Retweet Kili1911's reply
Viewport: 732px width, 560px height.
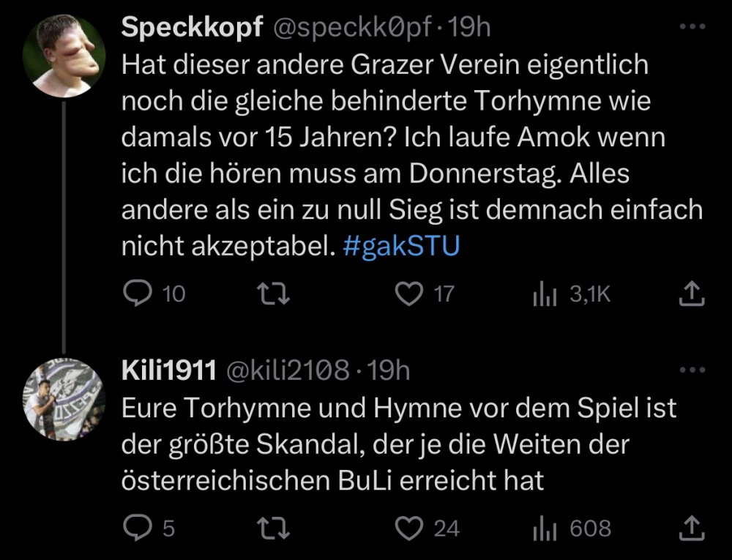(x=277, y=528)
